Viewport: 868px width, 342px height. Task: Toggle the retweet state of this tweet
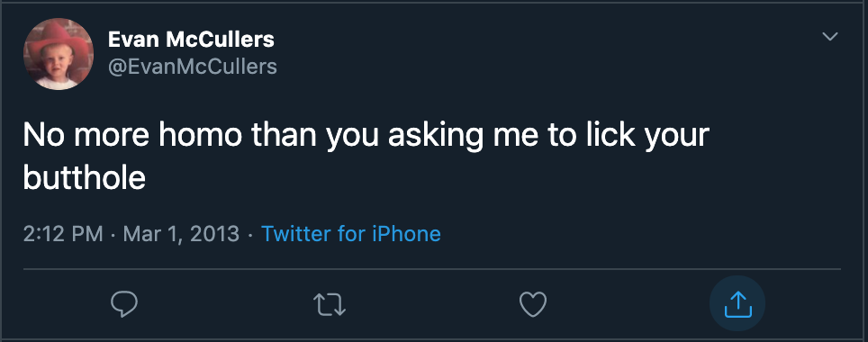point(330,304)
